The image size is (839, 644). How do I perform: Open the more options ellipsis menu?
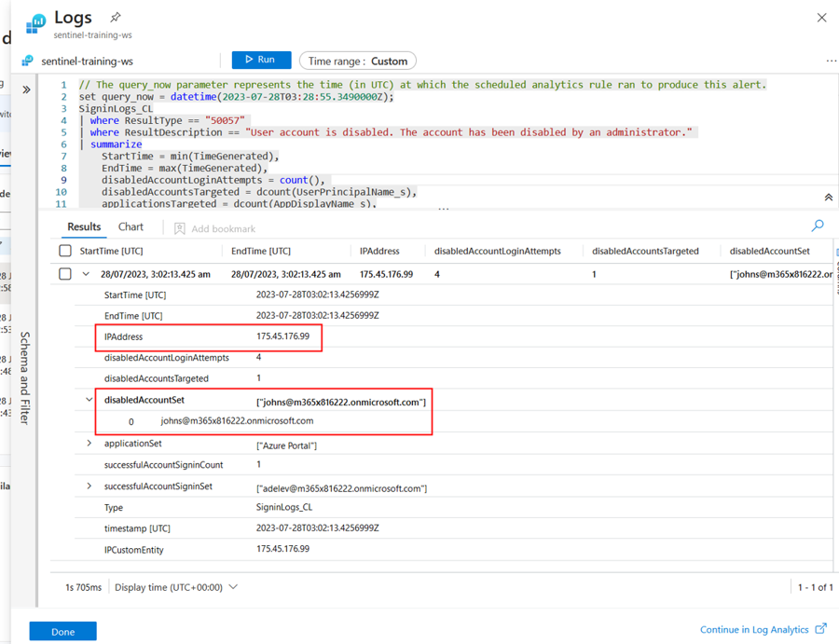click(x=830, y=61)
